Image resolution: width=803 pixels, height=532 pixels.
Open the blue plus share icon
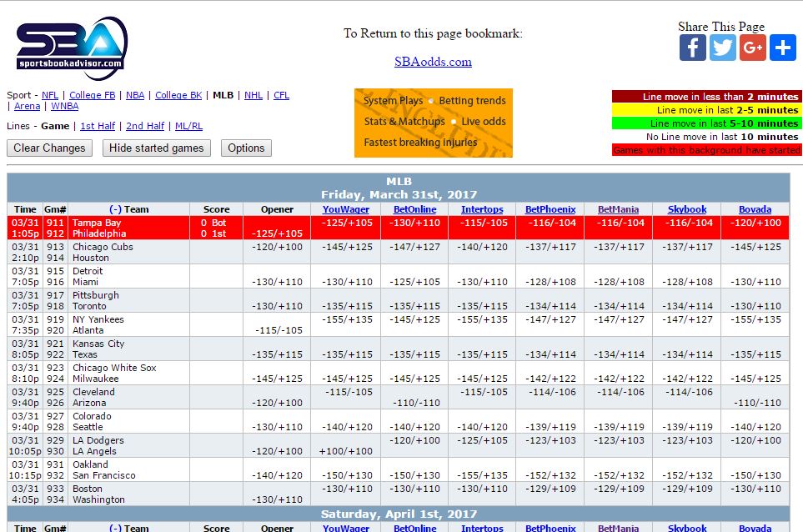pyautogui.click(x=783, y=48)
